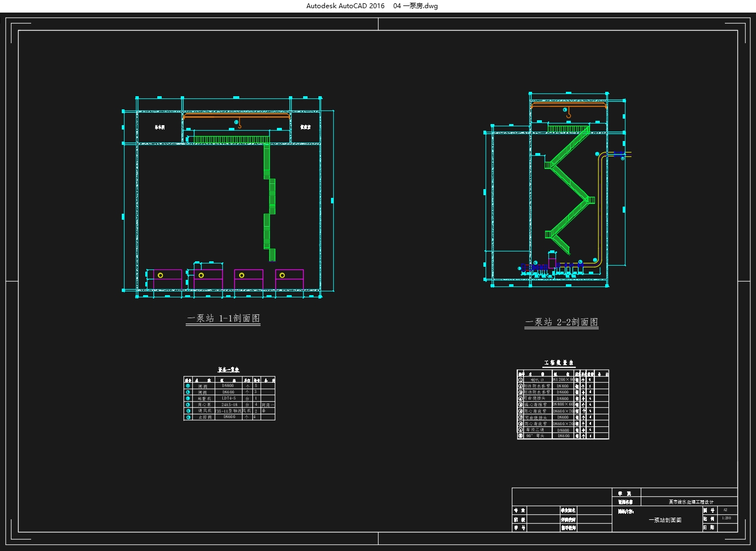Click the 'DN1200×900' spec cell
Screen dimensions: 756x551
pos(565,379)
